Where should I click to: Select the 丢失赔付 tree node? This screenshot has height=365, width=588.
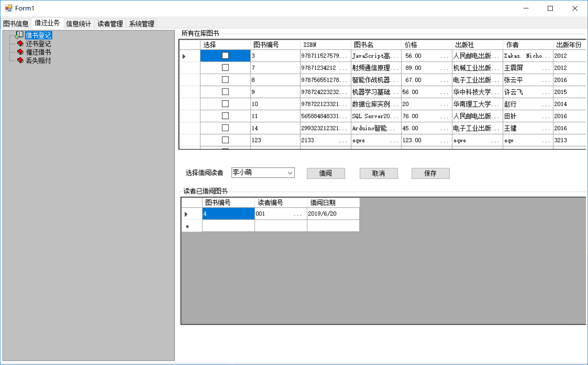click(x=38, y=60)
